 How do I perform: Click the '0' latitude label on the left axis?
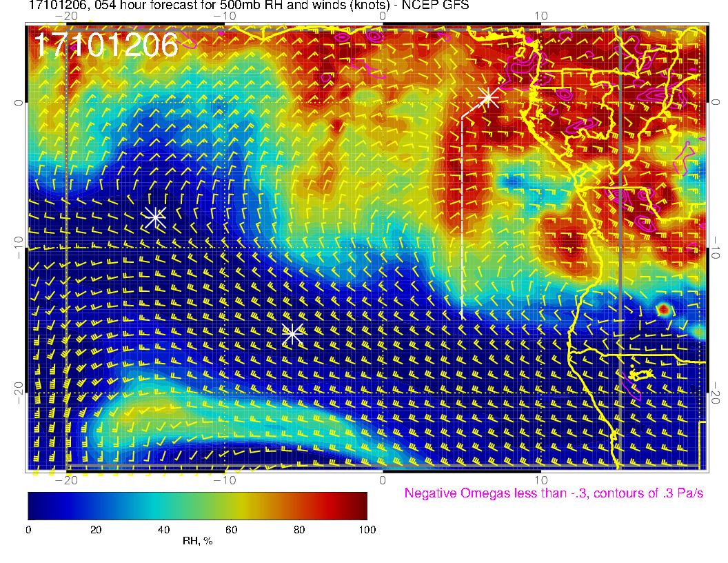(19, 103)
